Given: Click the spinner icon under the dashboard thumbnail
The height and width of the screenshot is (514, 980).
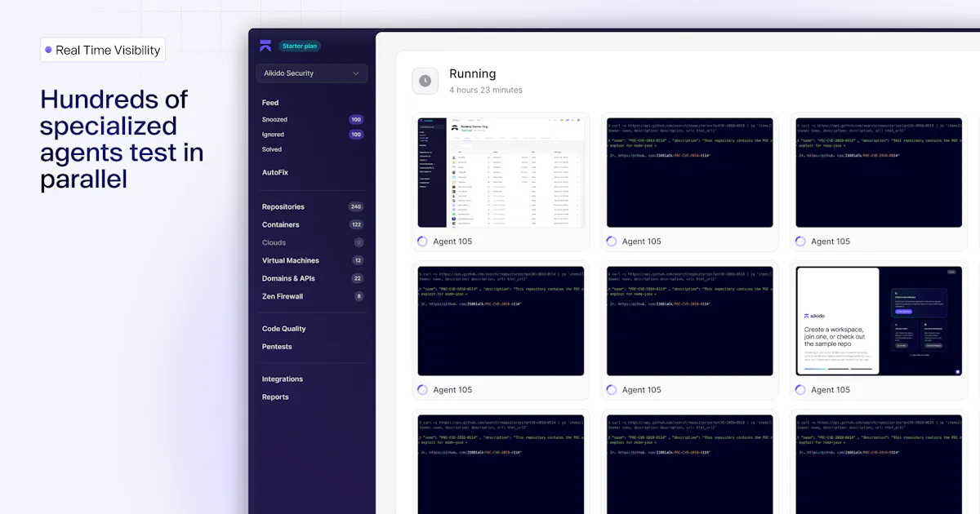Looking at the screenshot, I should point(422,241).
